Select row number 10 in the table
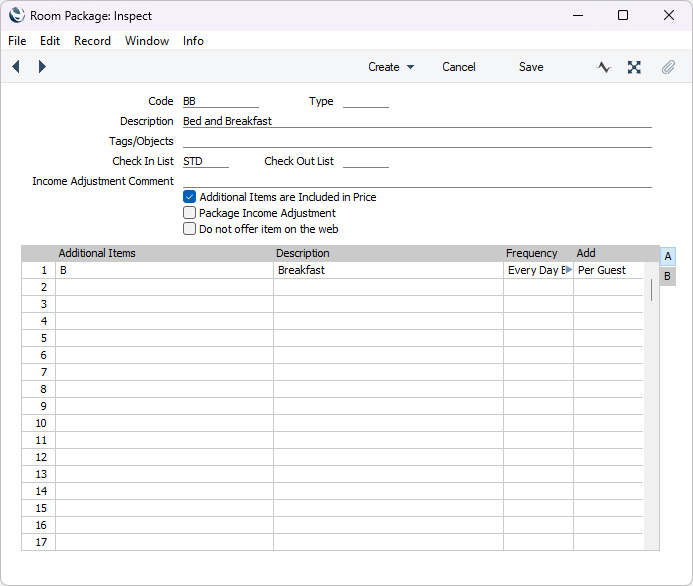The height and width of the screenshot is (586, 693). (x=39, y=423)
